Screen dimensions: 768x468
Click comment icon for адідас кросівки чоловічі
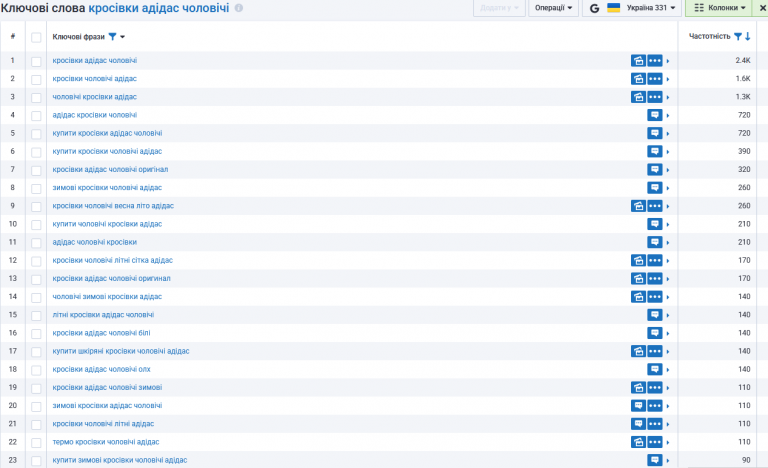click(655, 115)
